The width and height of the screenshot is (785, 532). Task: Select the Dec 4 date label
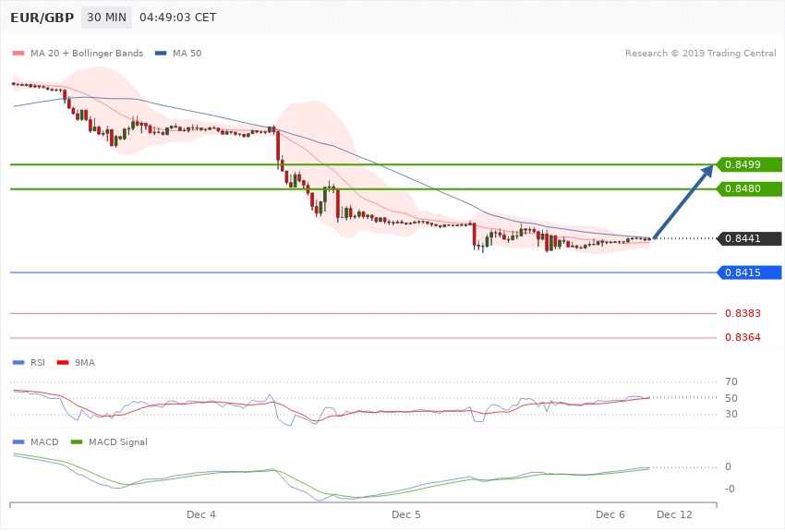point(200,514)
